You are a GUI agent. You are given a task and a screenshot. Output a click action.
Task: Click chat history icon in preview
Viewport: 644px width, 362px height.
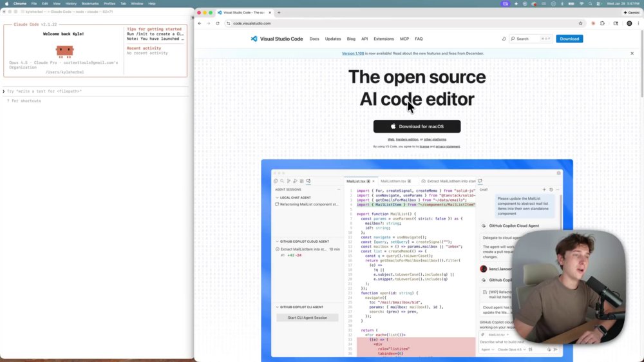(551, 190)
